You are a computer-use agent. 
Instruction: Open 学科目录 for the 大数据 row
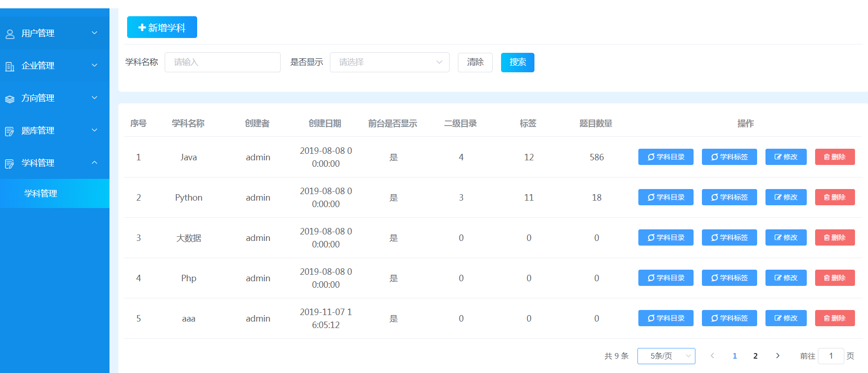coord(666,238)
